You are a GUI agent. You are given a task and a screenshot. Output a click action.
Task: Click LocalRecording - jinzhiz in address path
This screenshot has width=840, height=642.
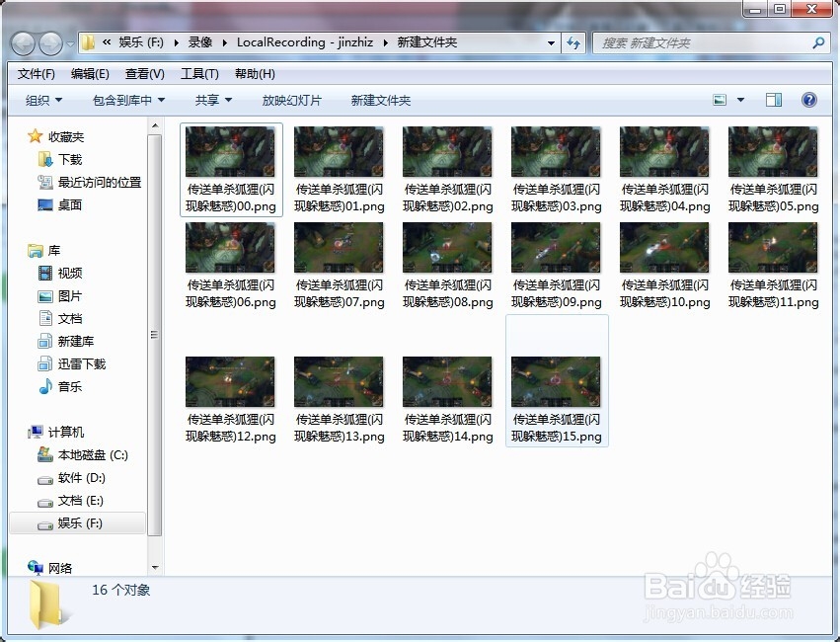click(305, 42)
